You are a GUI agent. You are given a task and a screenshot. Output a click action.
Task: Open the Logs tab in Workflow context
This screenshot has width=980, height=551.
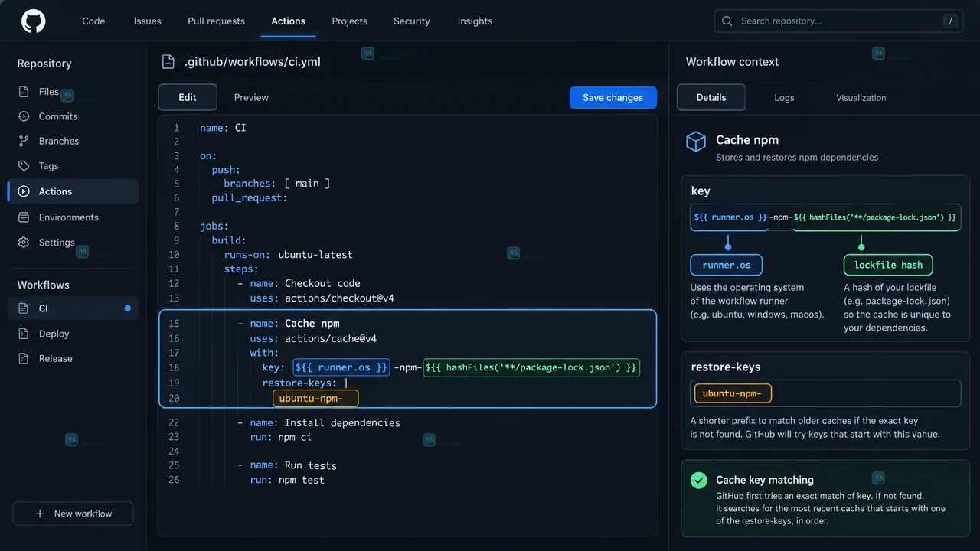pos(784,98)
